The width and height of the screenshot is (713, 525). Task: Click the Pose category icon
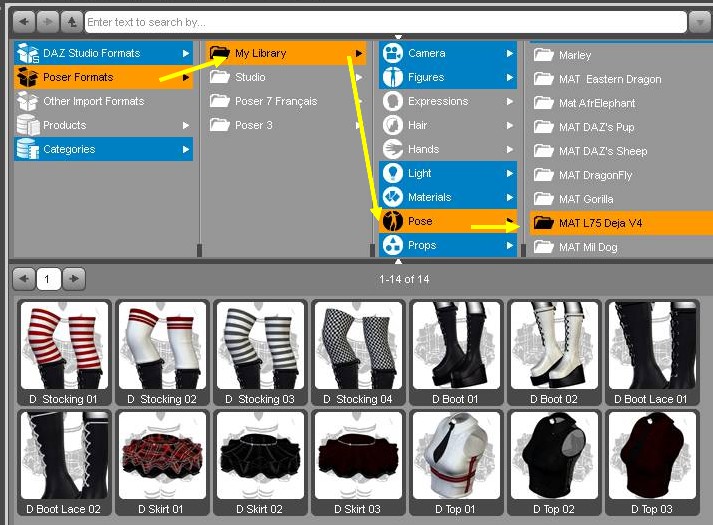392,221
